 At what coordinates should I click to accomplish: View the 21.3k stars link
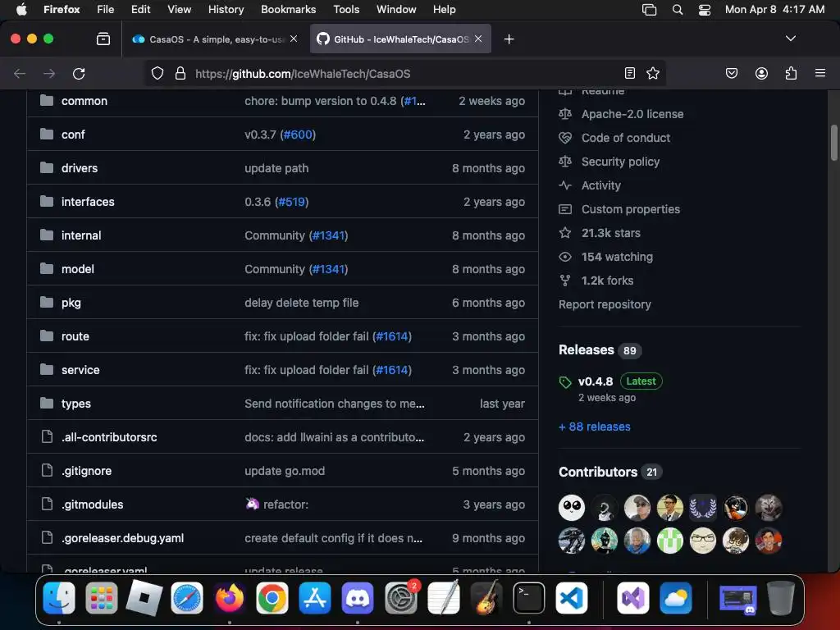[610, 233]
